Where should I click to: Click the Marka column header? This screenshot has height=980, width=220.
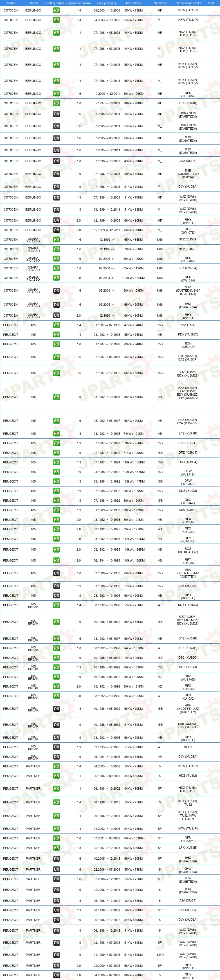(x=11, y=3)
